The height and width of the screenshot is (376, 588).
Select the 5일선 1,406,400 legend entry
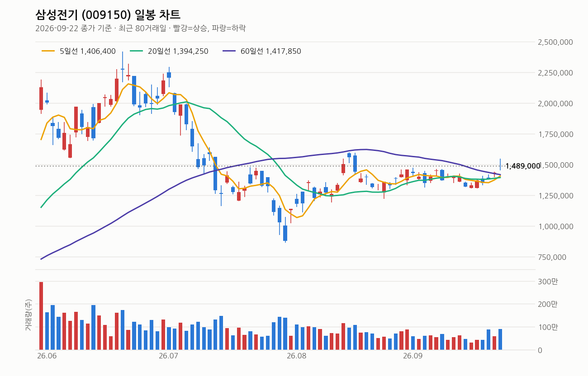[x=79, y=51]
